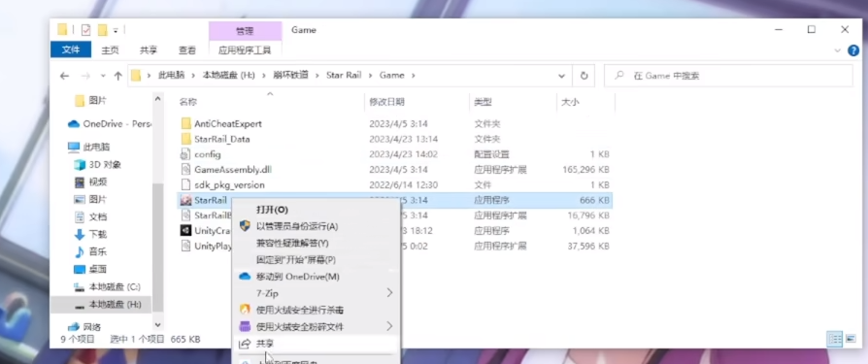
Task: Choose 移动到 OneDrive(M) in context menu
Action: (316, 276)
